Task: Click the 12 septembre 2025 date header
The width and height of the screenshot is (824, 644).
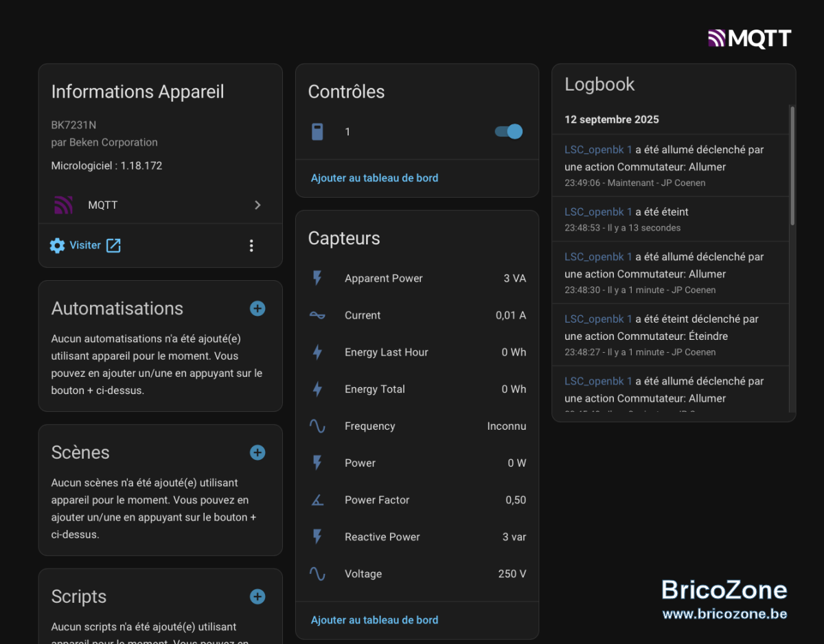Action: coord(612,119)
